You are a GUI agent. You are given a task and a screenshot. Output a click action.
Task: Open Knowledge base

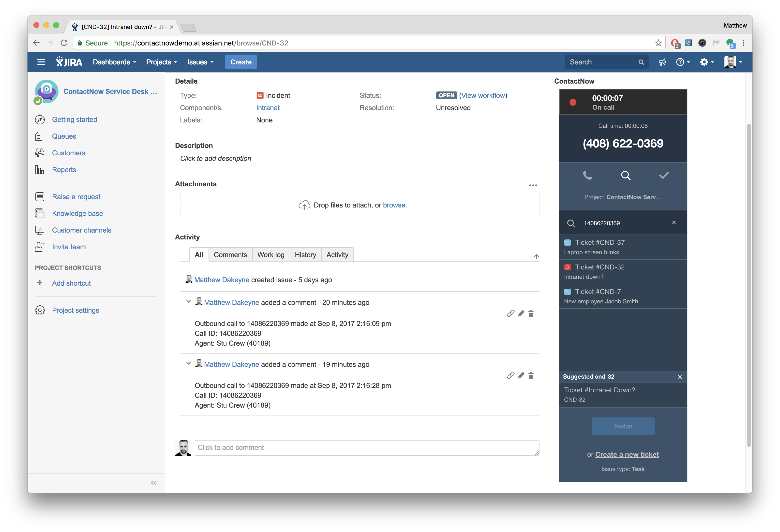coord(77,213)
